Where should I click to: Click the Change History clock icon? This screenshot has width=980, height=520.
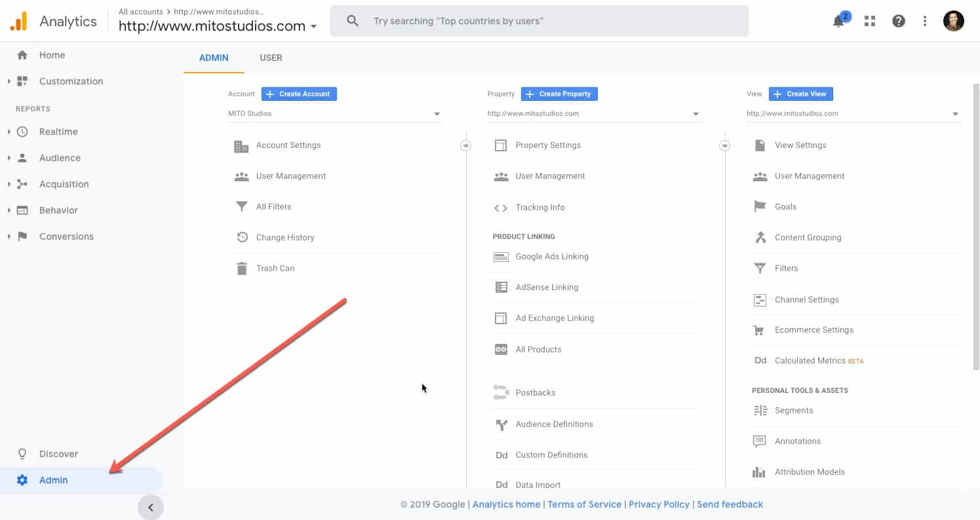(x=242, y=238)
